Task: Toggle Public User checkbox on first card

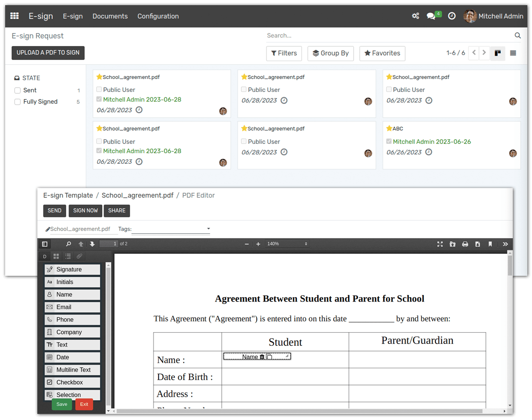Action: coord(99,90)
